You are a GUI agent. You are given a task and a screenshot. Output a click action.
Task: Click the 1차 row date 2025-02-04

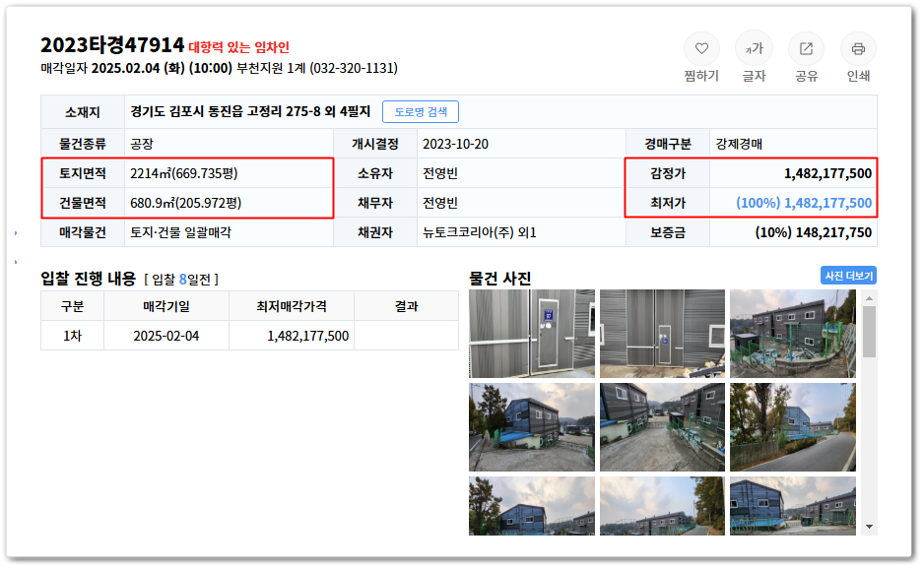pos(166,336)
